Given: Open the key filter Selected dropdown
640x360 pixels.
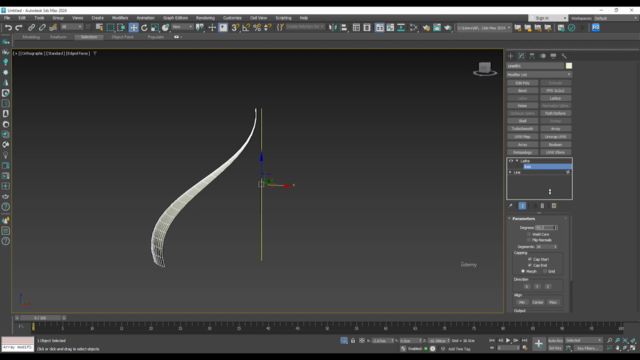Looking at the screenshot, I should coord(584,340).
